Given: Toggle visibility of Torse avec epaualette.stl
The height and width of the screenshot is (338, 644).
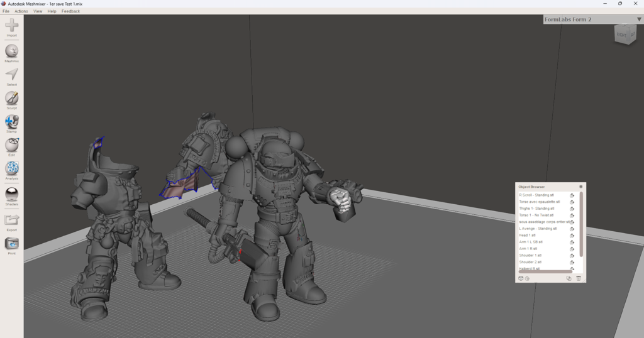Looking at the screenshot, I should tap(572, 202).
